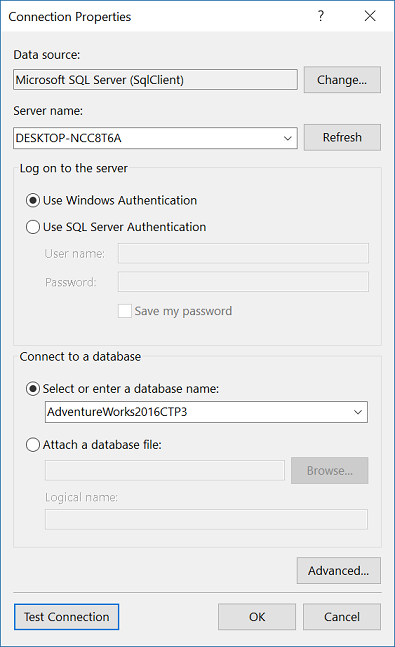Click the Password input field
The height and width of the screenshot is (647, 395).
243,282
